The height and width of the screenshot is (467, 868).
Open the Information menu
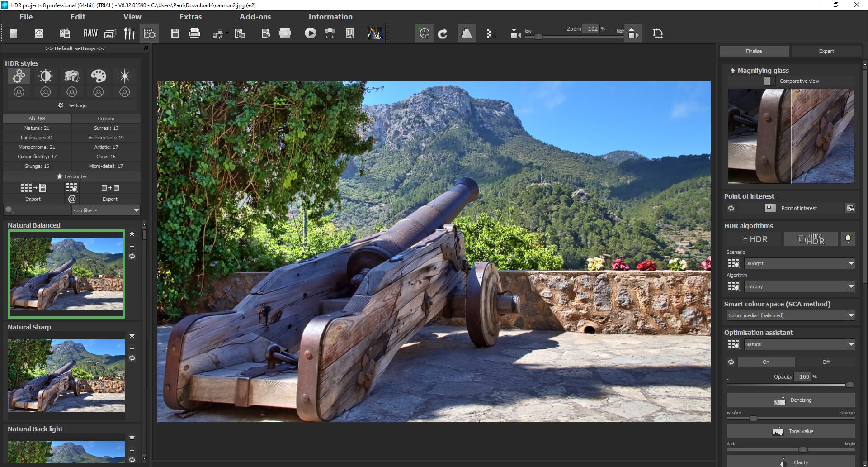tap(330, 17)
